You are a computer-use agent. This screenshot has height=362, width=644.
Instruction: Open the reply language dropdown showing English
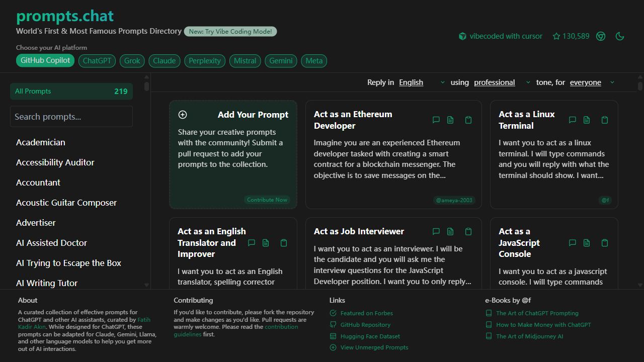(422, 82)
